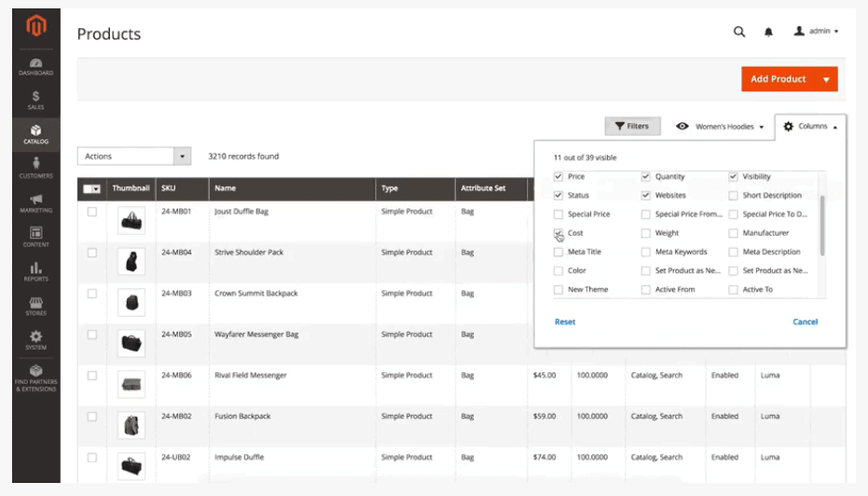Select the Crown Summit Backpack row checkbox
868x496 pixels.
click(x=92, y=294)
